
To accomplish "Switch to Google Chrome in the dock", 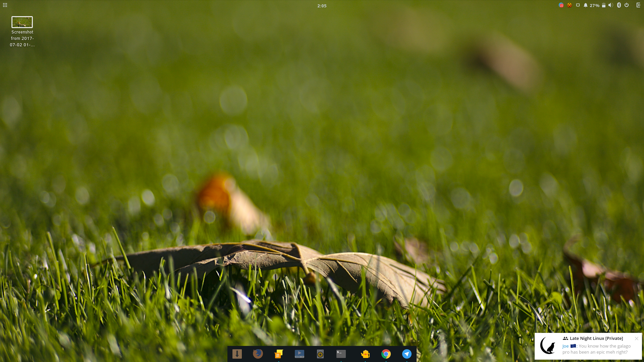I will pyautogui.click(x=386, y=354).
